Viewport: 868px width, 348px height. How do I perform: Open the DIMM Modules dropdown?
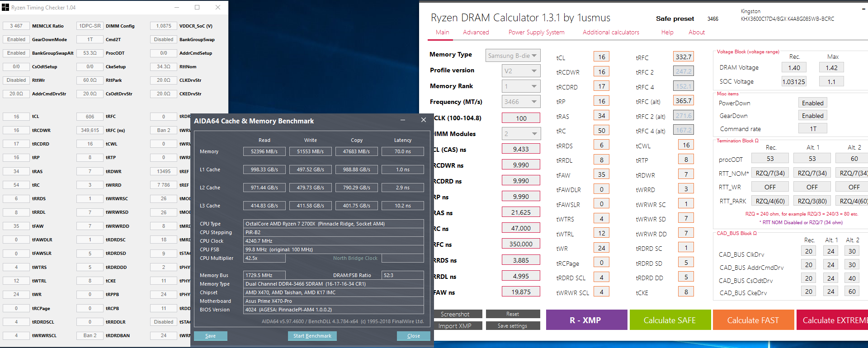tap(521, 134)
